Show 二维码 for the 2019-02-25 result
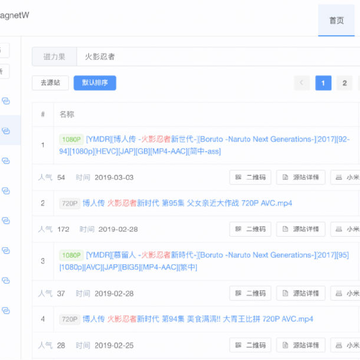Screen dimensions: 360x360 [250, 345]
